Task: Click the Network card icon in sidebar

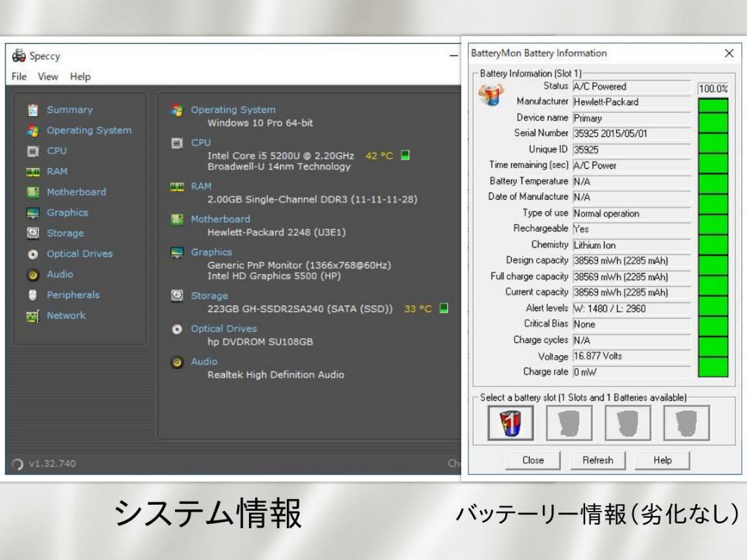Action: pyautogui.click(x=33, y=316)
